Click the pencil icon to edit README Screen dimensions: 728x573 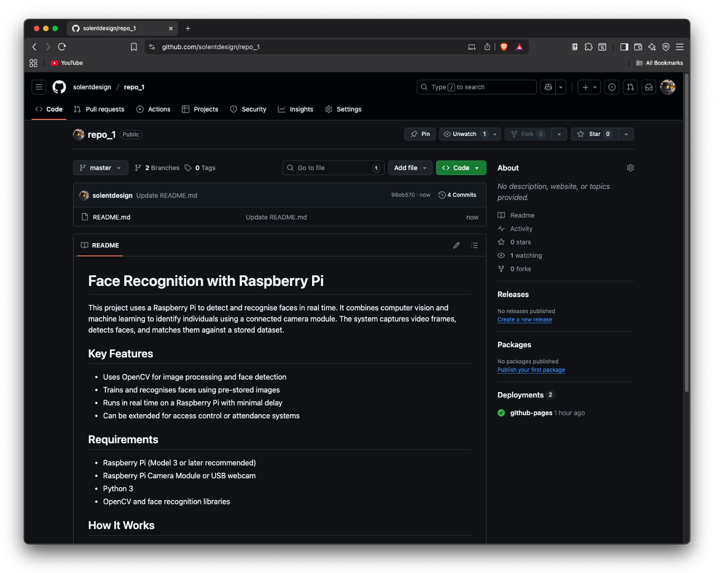(x=457, y=245)
